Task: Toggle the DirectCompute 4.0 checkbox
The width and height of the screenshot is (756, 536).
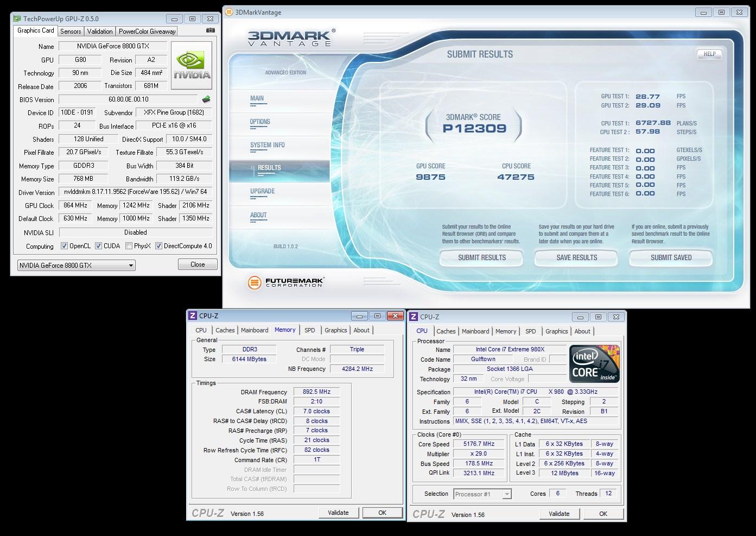Action: pos(158,246)
